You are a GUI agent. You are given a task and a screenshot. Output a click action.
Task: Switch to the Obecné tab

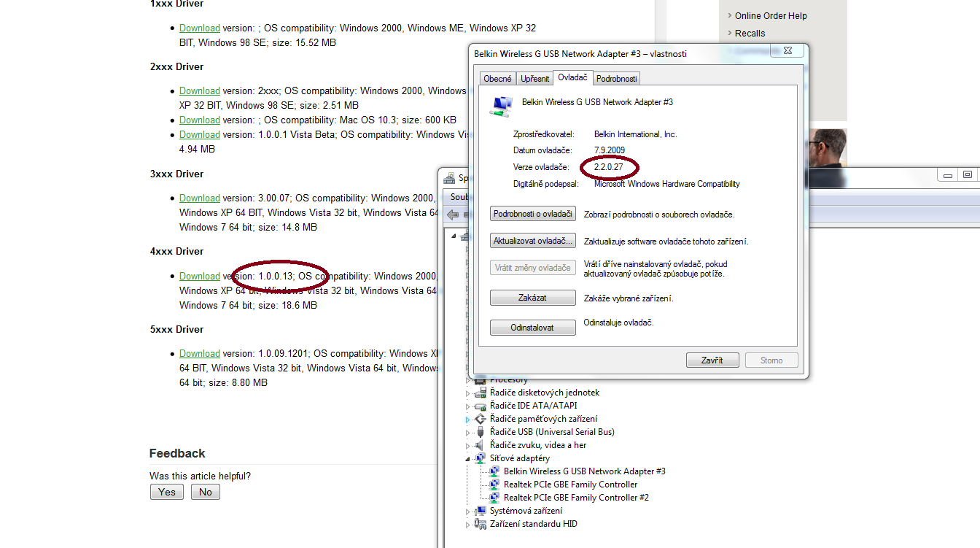click(498, 79)
